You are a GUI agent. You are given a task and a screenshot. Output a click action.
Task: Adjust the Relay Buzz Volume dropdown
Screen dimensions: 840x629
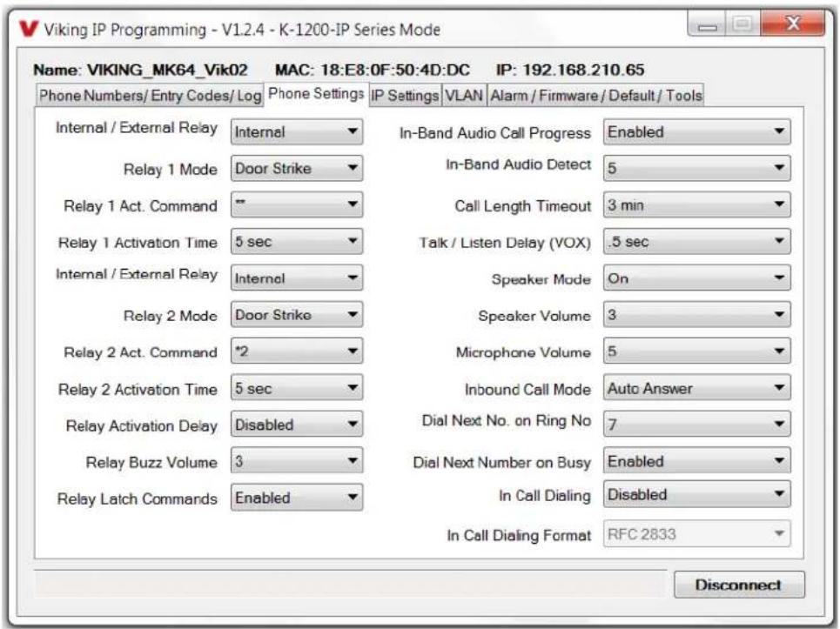[297, 461]
